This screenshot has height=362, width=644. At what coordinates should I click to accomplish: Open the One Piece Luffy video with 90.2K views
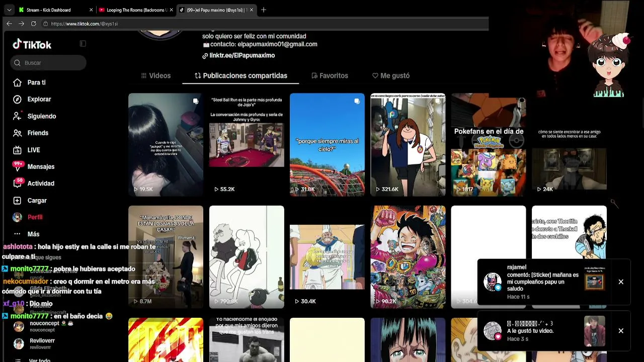pos(408,257)
